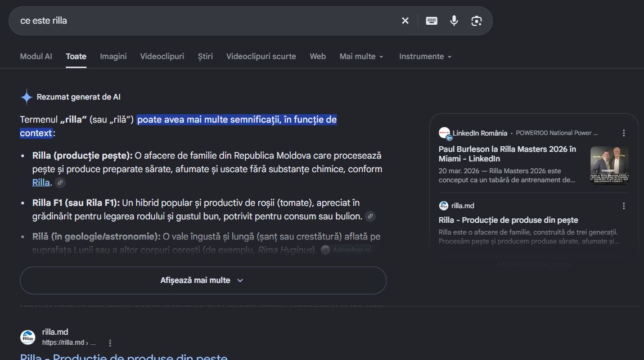Click 'Rilla (producție pește):' bullet heading
644x360 pixels.
pyautogui.click(x=83, y=156)
